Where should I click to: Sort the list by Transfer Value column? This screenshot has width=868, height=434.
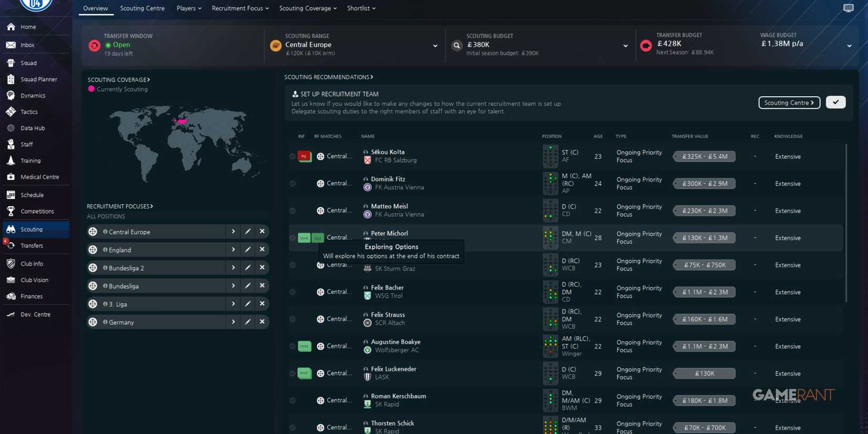coord(690,136)
